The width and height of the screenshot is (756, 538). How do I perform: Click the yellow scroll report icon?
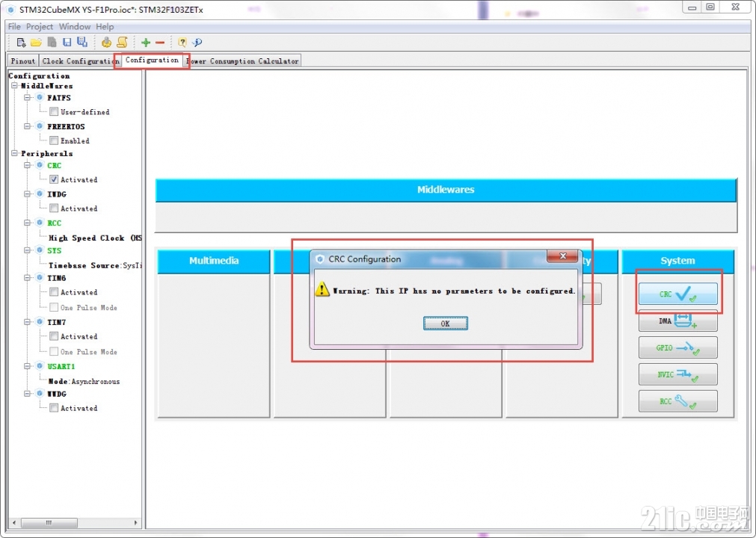122,43
